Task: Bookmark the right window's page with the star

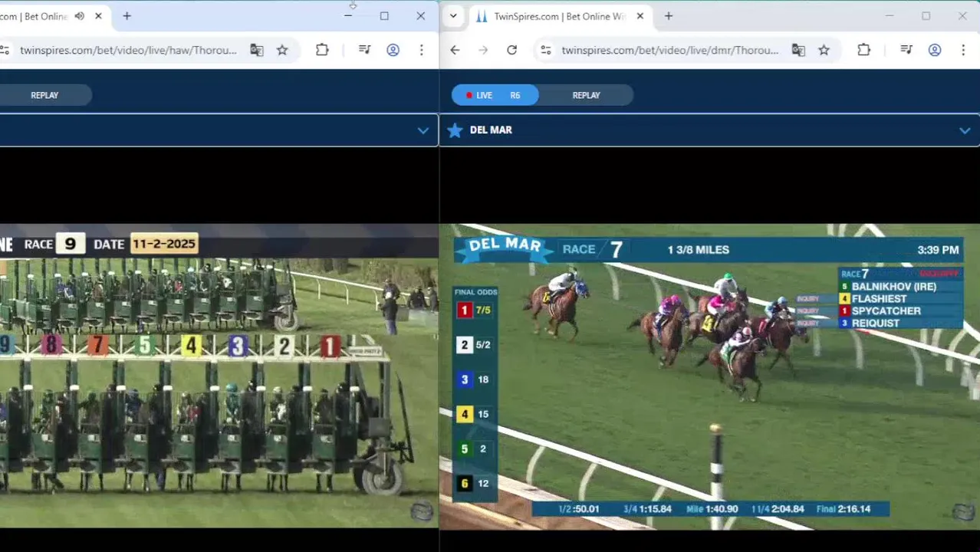Action: point(824,50)
